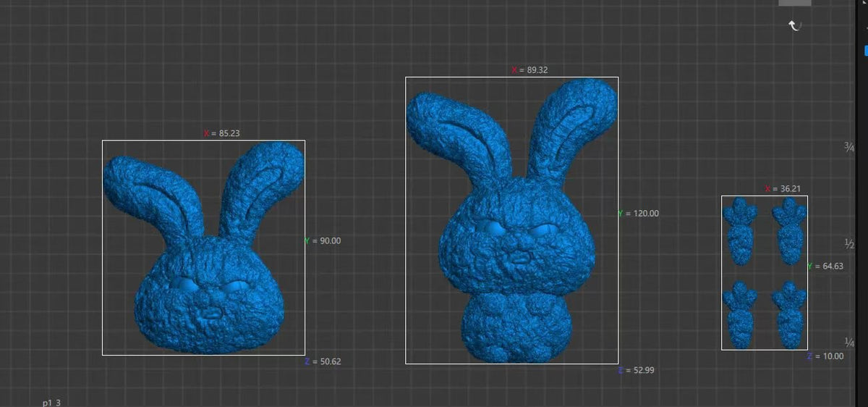Click the Z = 50.62 dimension label

click(323, 361)
